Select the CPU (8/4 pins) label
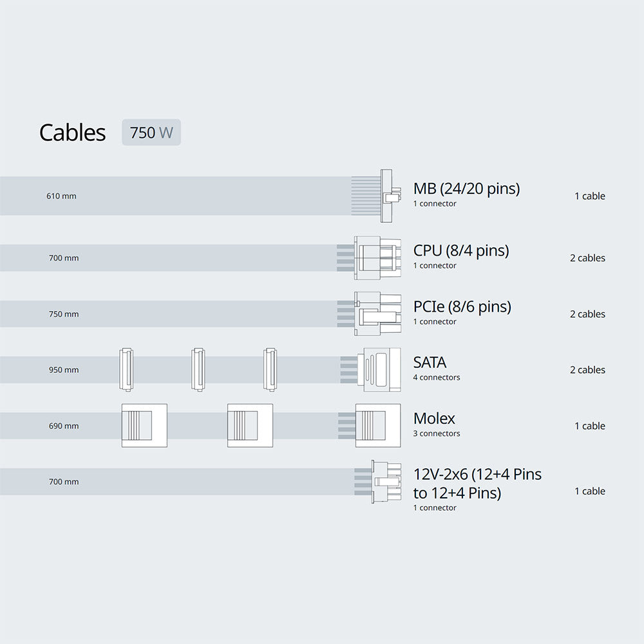Image resolution: width=644 pixels, height=644 pixels. tap(461, 251)
